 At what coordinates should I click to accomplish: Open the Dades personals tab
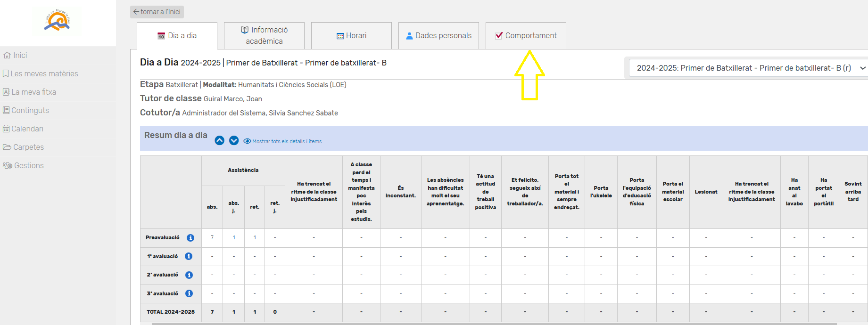pos(438,36)
